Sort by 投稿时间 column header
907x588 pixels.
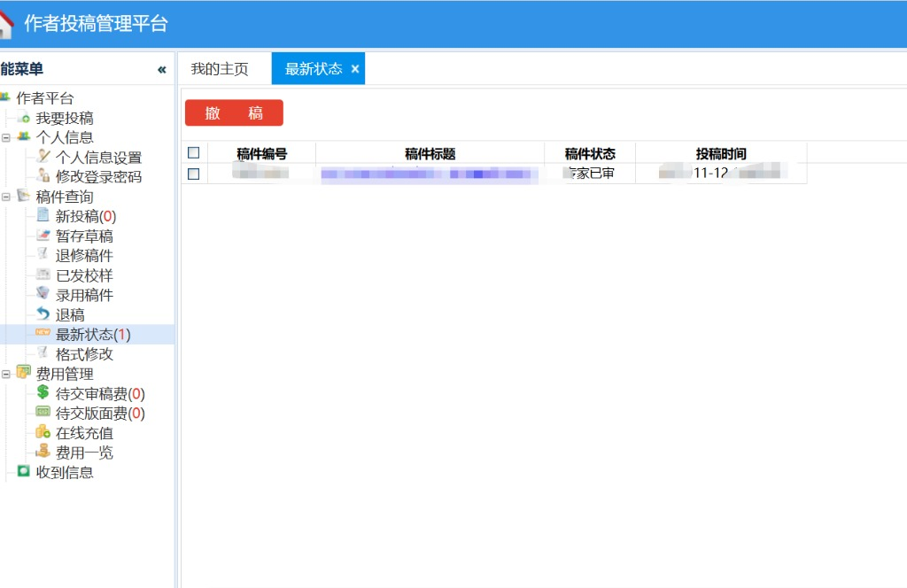click(720, 153)
